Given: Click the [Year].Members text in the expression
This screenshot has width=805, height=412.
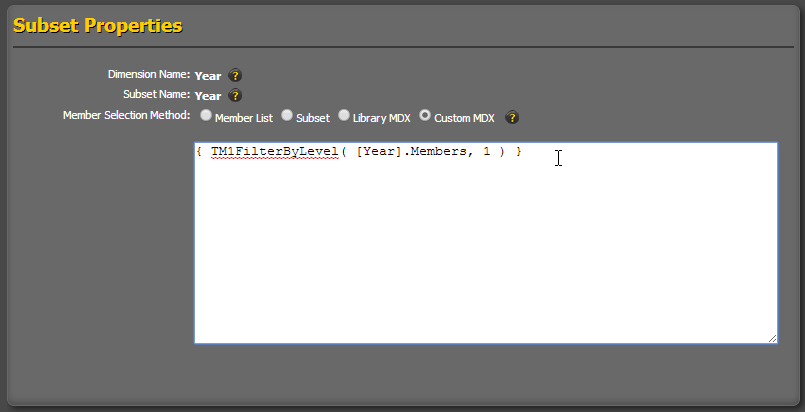Looking at the screenshot, I should point(411,152).
